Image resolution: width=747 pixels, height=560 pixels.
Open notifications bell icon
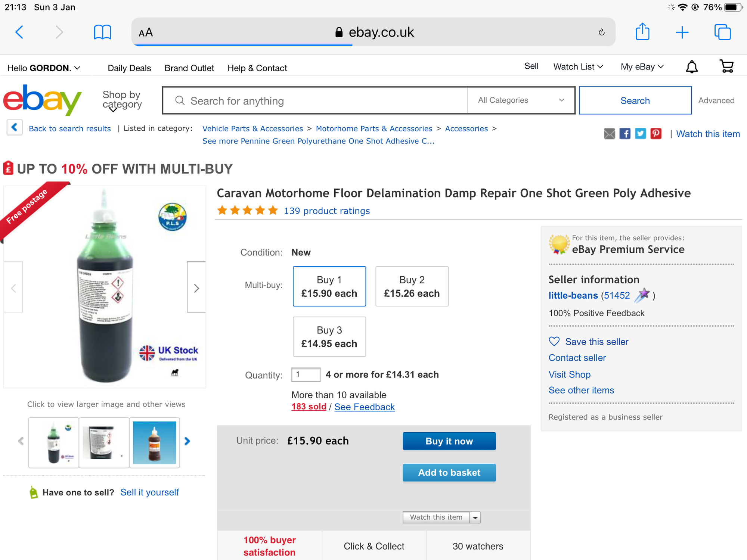click(691, 67)
